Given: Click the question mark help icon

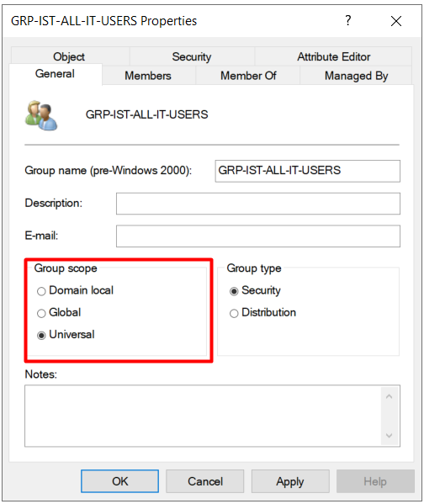Looking at the screenshot, I should (x=347, y=20).
